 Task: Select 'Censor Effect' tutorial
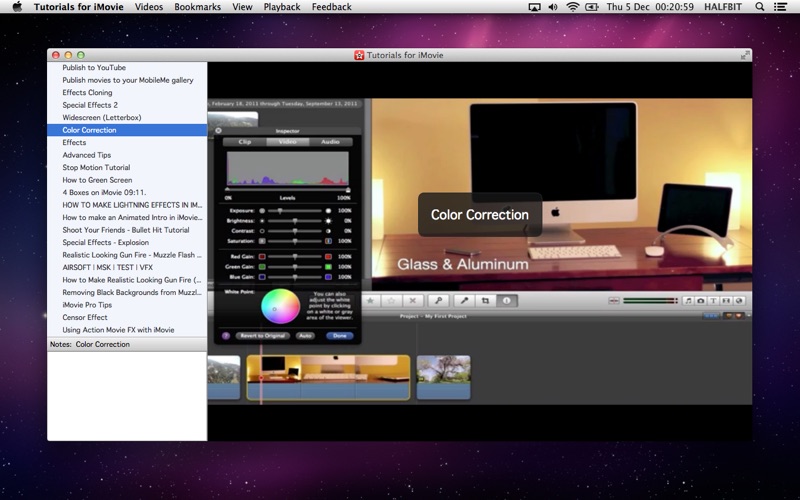[85, 317]
